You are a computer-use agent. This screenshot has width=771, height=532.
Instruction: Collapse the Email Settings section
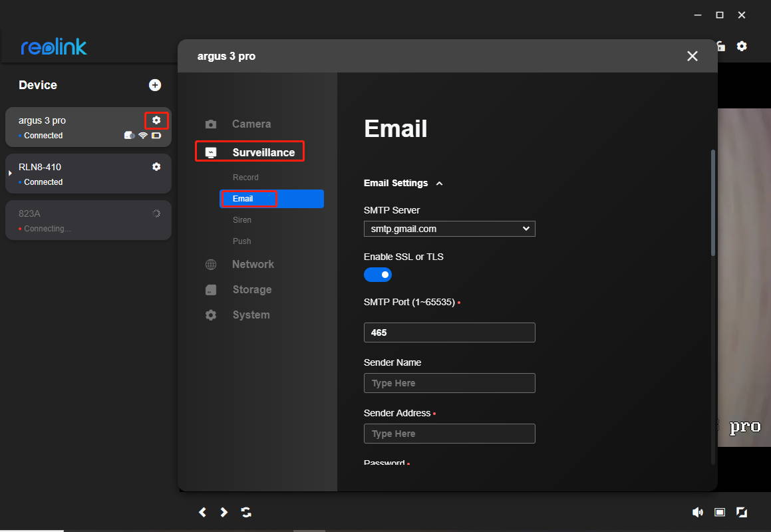point(440,184)
